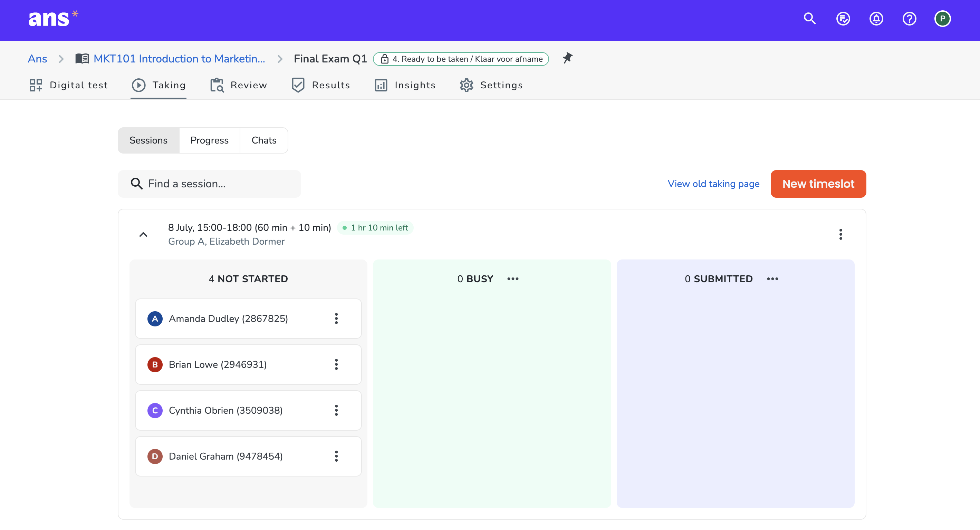Screen dimensions: 980x530
Task: Select Brian Lowe (2946931) card
Action: click(x=248, y=364)
